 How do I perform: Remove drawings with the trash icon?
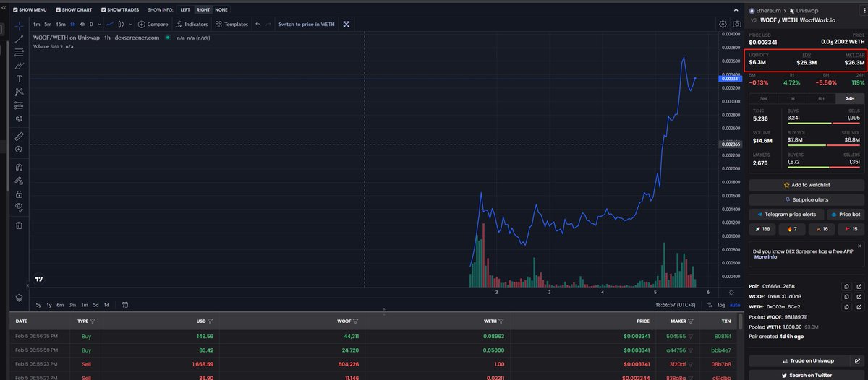[x=20, y=225]
